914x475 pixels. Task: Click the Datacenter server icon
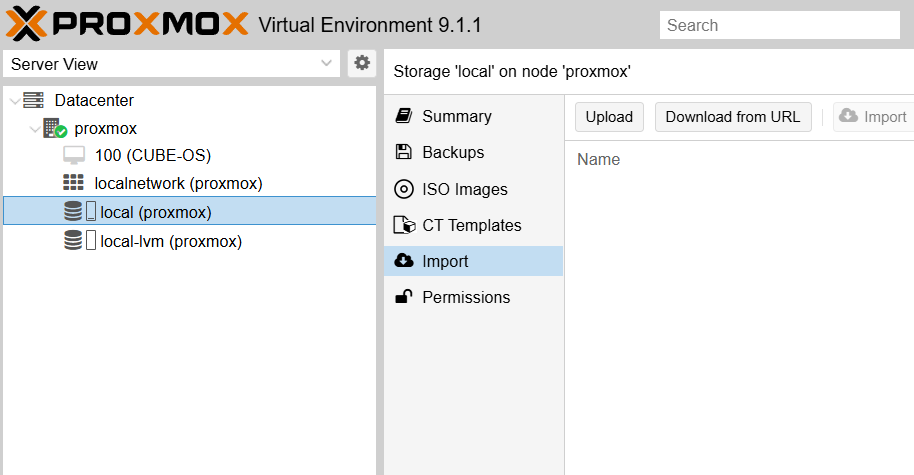[34, 100]
